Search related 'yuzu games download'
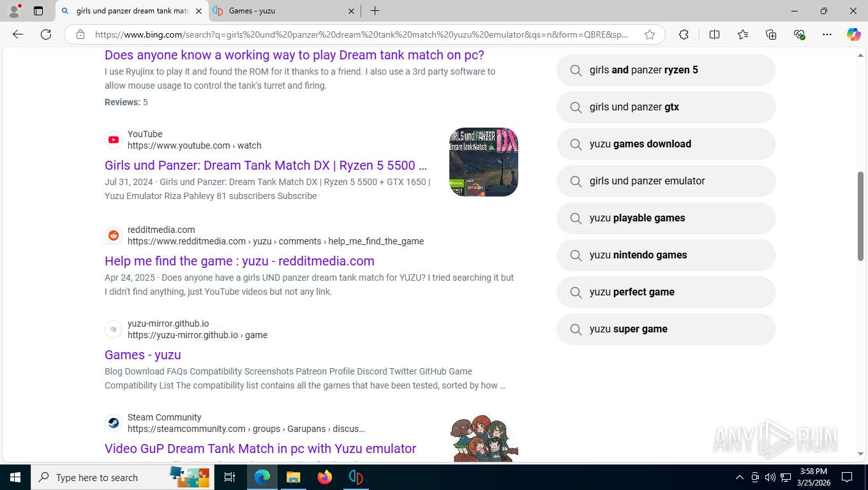The height and width of the screenshot is (490, 868). (x=666, y=144)
